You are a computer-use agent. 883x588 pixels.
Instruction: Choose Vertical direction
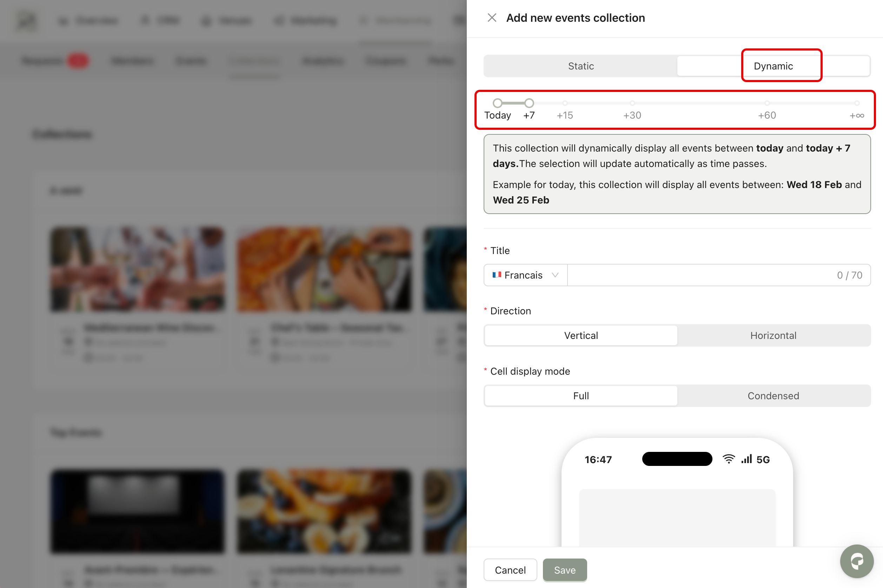coord(581,335)
